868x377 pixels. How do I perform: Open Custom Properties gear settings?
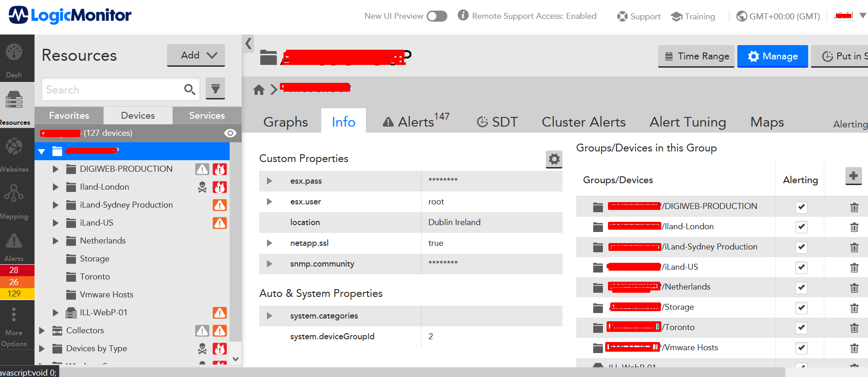click(554, 159)
